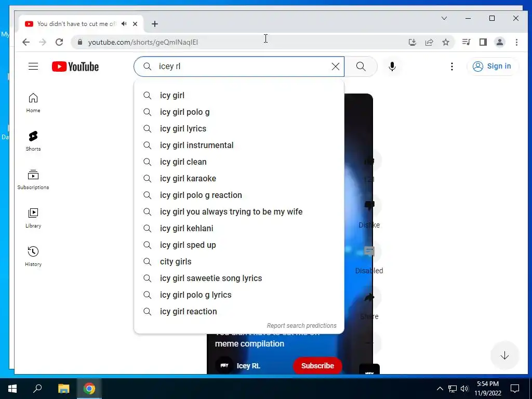Open Home in the sidebar
The height and width of the screenshot is (399, 532).
(33, 103)
